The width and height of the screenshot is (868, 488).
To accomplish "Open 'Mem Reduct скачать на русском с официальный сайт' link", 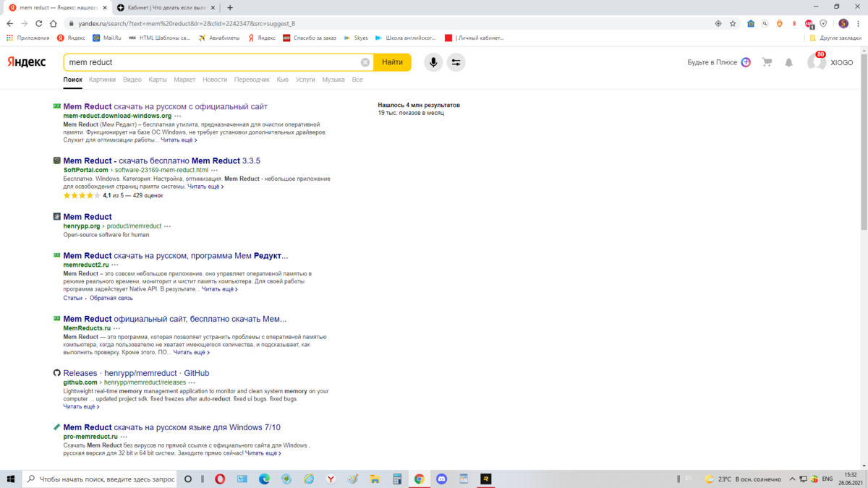I will click(165, 106).
